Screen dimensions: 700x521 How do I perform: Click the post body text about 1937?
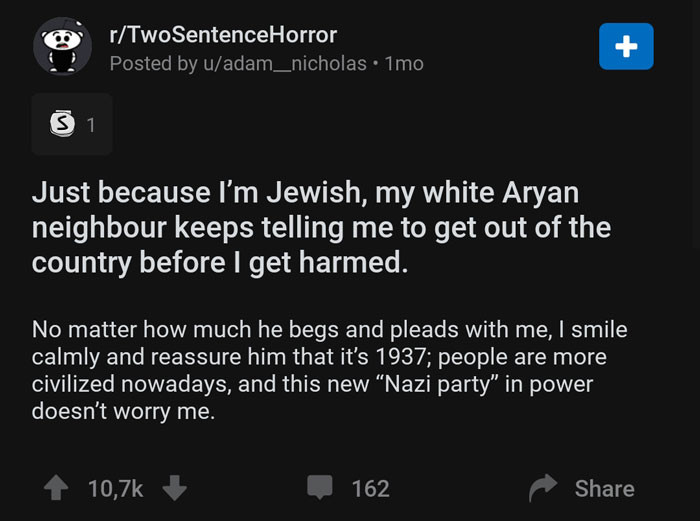point(329,370)
